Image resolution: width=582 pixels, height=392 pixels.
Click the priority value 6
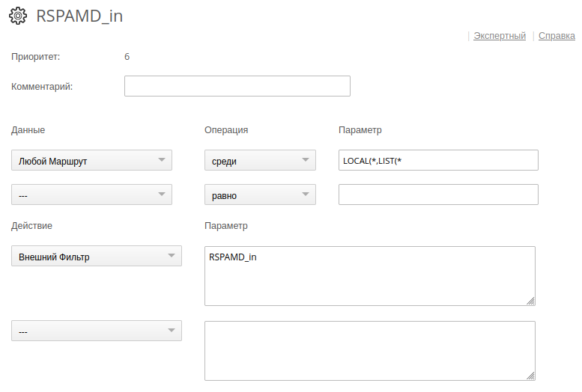coord(127,56)
